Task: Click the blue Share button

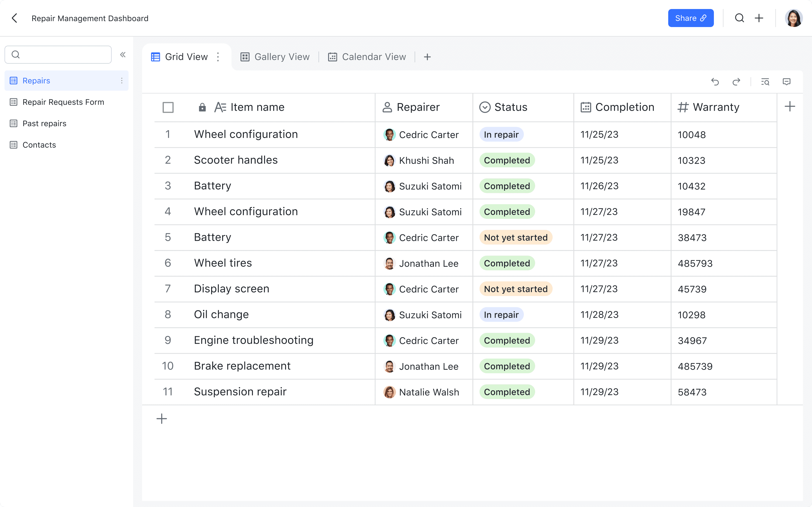Action: click(690, 18)
